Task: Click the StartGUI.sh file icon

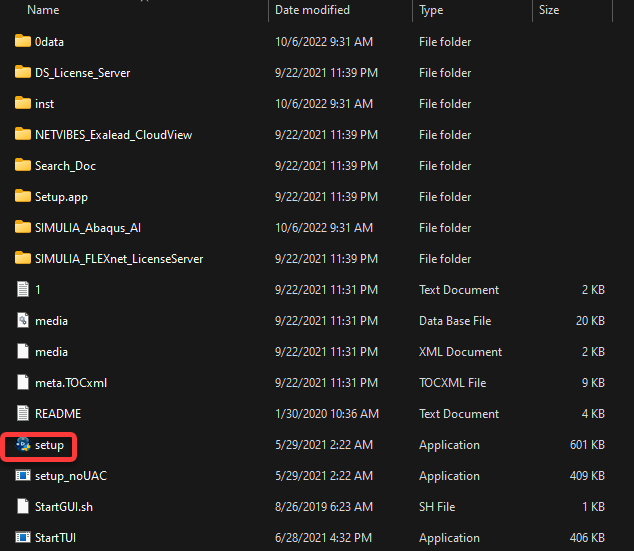Action: [23, 507]
